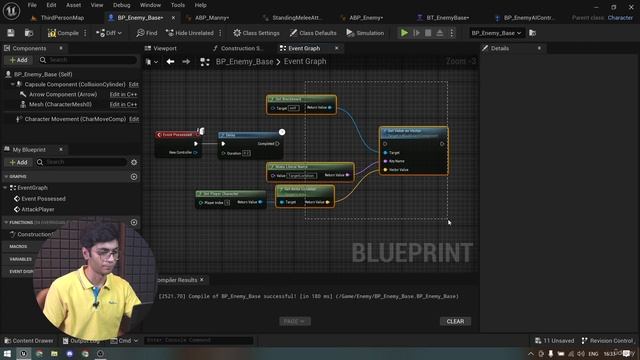
Task: Open the Debug menu
Action: coord(121,5)
